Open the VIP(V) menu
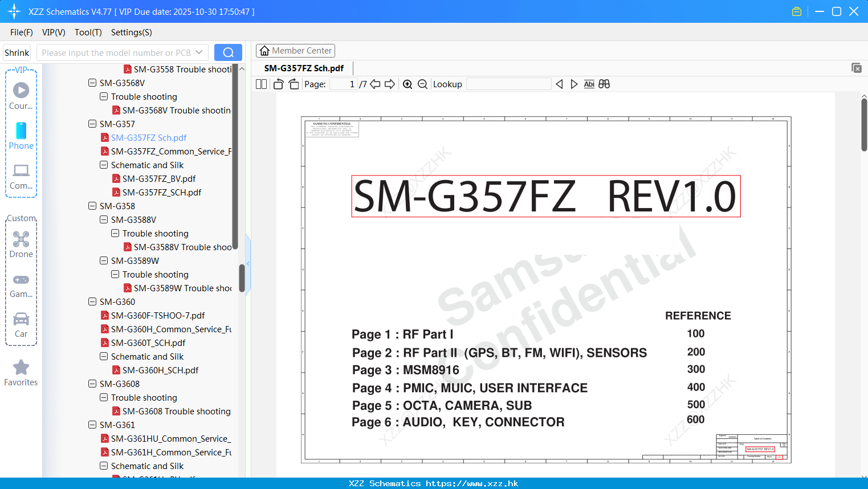Screen dimensions: 868x489 [54, 32]
